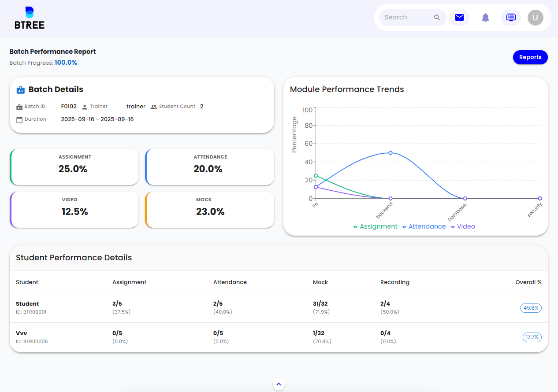
Task: Click Student's attendance score 2/5
Action: [218, 304]
